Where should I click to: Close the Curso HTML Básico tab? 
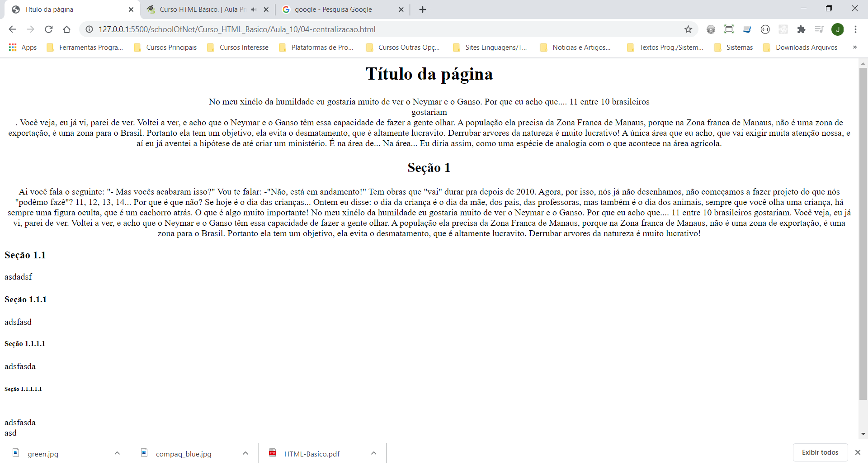click(x=266, y=10)
